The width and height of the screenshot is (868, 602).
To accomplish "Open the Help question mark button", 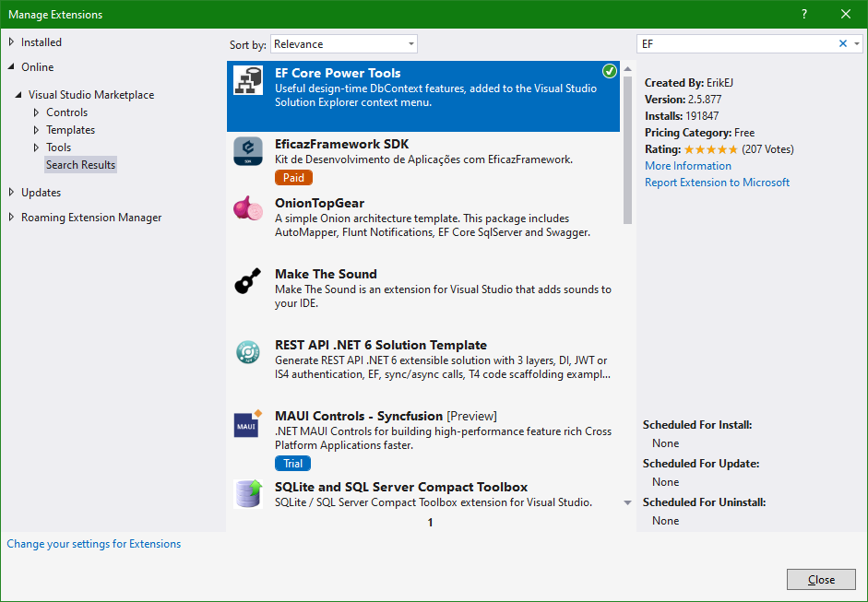I will 804,15.
